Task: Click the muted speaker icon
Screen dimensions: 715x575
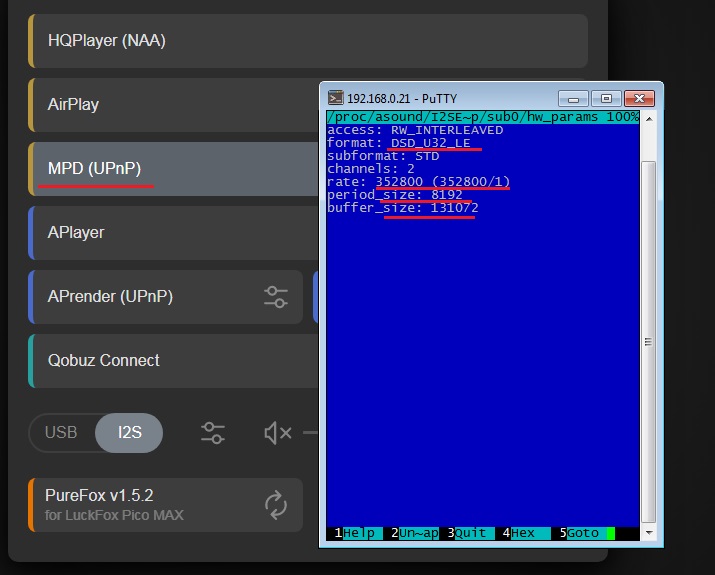Action: pyautogui.click(x=277, y=432)
